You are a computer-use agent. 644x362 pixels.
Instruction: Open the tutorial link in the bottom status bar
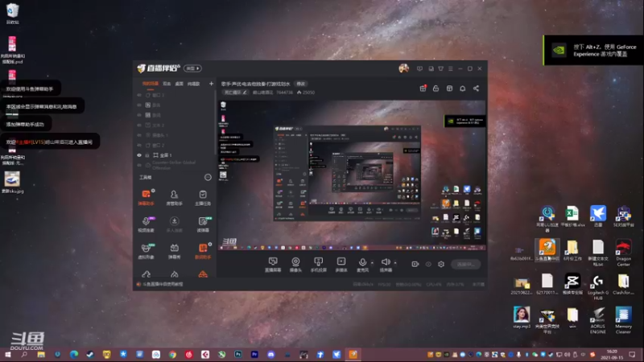point(163,284)
